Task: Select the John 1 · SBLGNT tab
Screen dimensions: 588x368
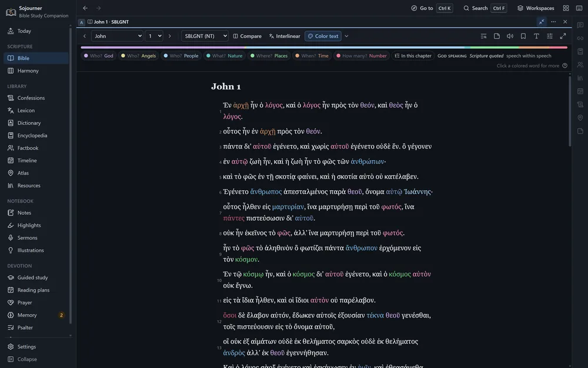Action: point(108,22)
